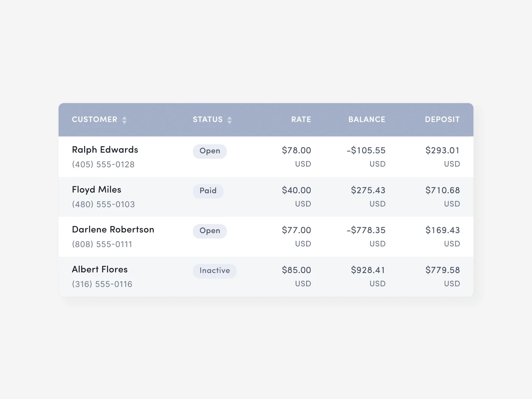This screenshot has width=532, height=399.
Task: Click the sort arrows beside CUSTOMER header
Action: 124,119
